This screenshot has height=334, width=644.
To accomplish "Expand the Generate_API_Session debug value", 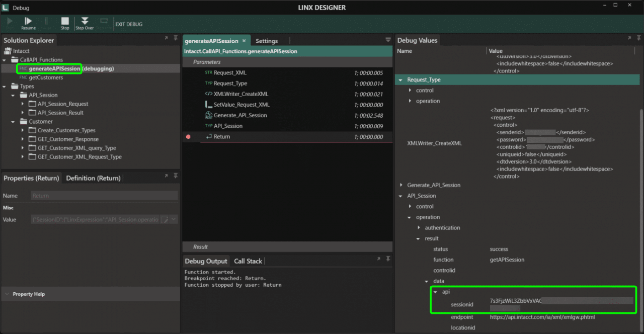I will click(401, 185).
